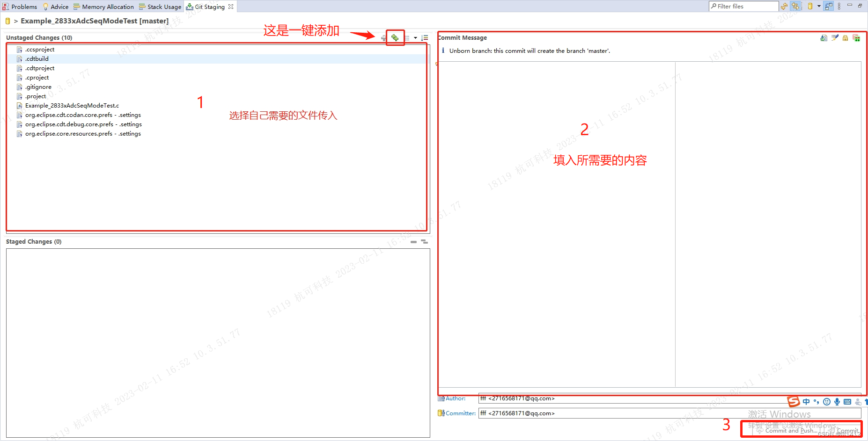Screen dimensions: 868x441
Task: Select the green Compute Change-Id icon
Action: 857,38
